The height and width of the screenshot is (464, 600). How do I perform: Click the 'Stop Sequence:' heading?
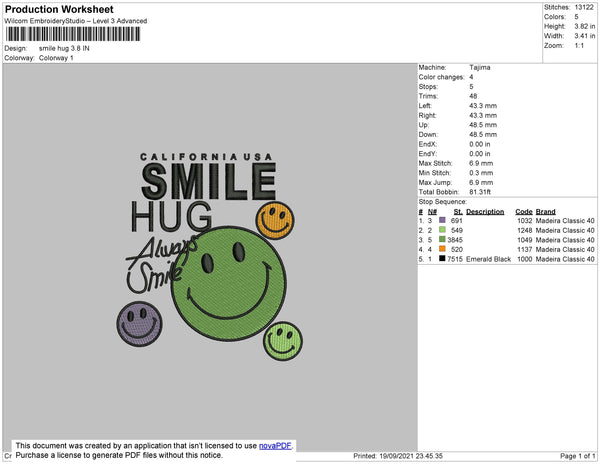click(x=443, y=202)
